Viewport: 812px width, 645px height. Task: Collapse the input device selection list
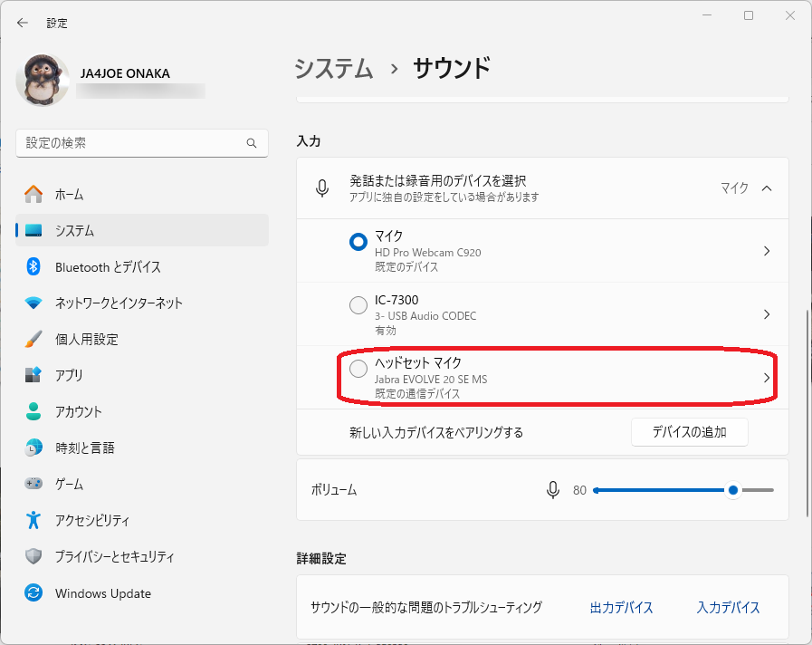(x=767, y=188)
